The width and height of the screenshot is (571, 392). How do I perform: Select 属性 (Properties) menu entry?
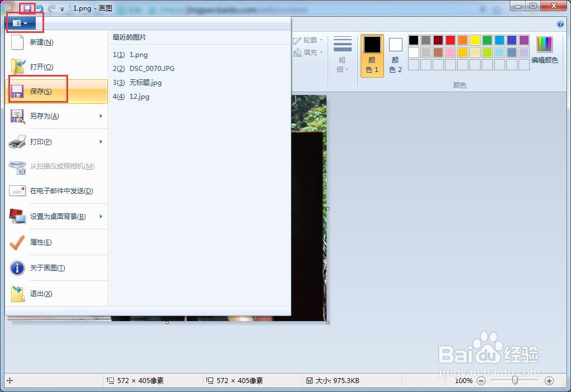coord(40,242)
